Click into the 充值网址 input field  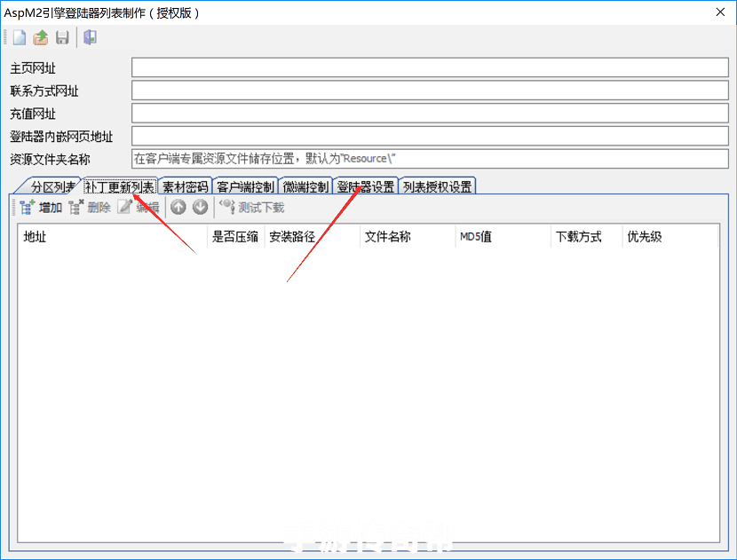(x=430, y=114)
